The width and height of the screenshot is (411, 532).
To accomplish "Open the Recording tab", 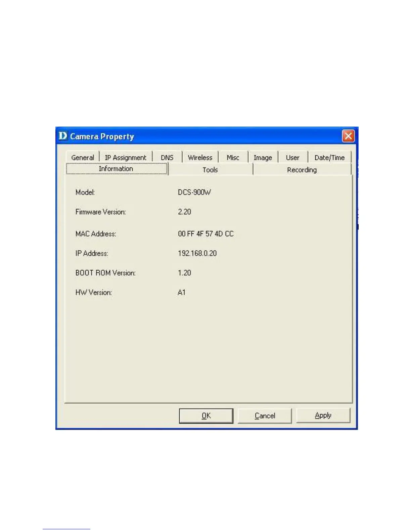I will (302, 170).
